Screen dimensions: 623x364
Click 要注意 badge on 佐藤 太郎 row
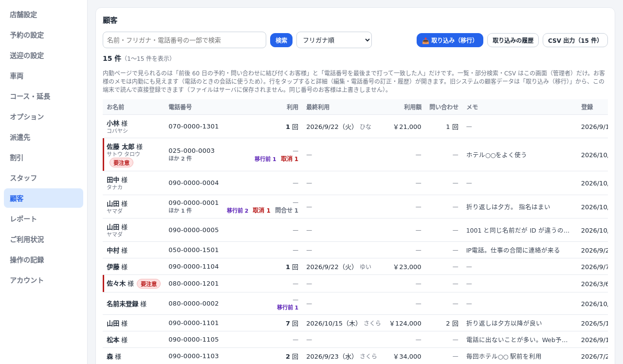[x=121, y=163]
